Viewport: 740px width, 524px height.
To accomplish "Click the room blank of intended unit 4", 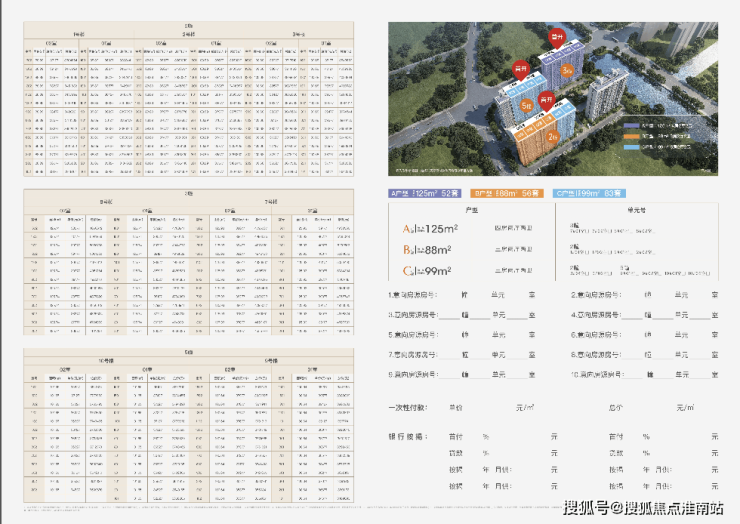I will point(700,315).
